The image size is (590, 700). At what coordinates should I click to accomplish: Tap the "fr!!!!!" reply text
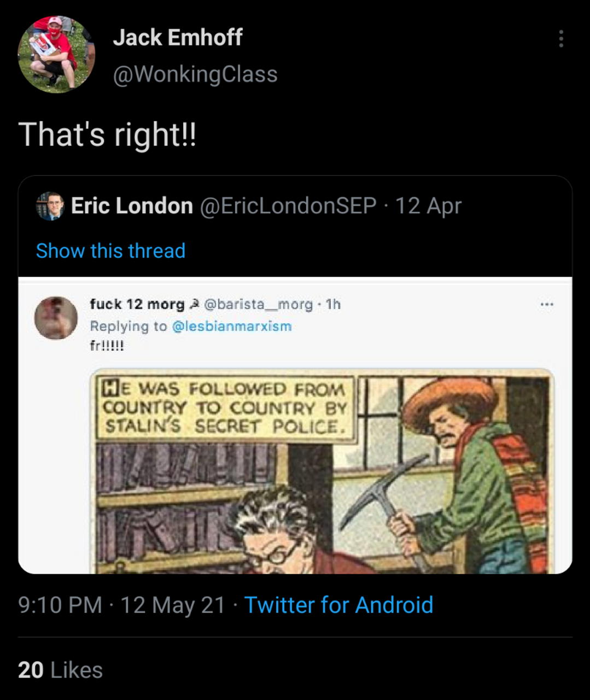[x=107, y=346]
